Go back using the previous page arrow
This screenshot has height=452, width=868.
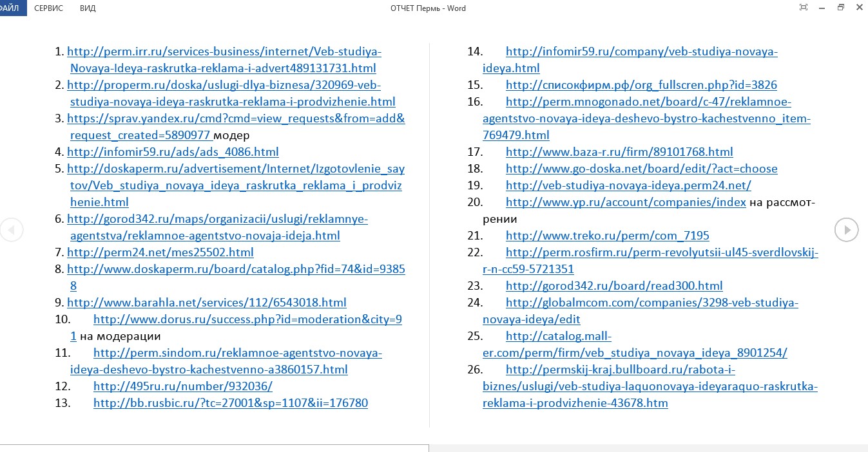12,229
